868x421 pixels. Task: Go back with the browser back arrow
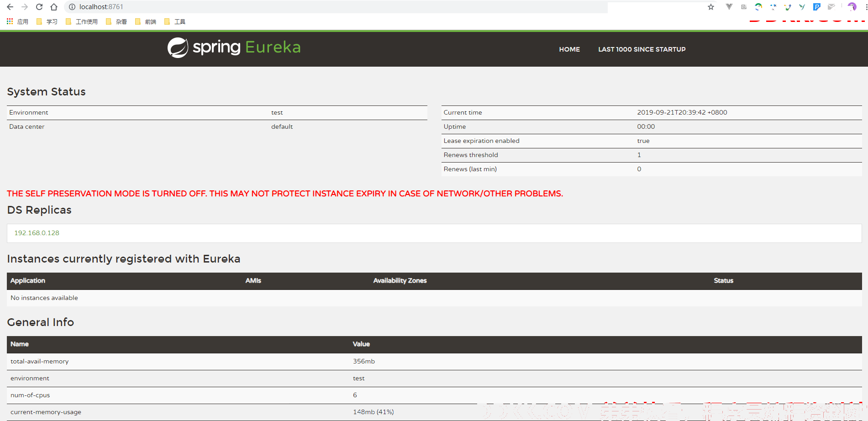(10, 7)
